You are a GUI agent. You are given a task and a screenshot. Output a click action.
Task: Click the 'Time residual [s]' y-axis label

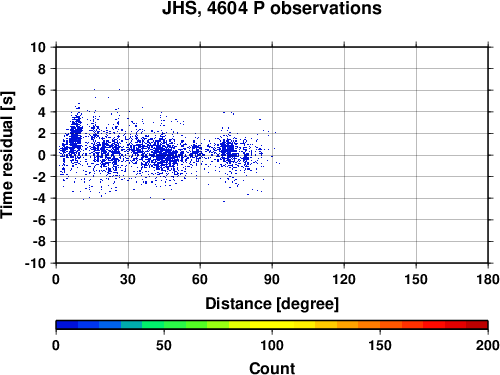[x=7, y=155]
